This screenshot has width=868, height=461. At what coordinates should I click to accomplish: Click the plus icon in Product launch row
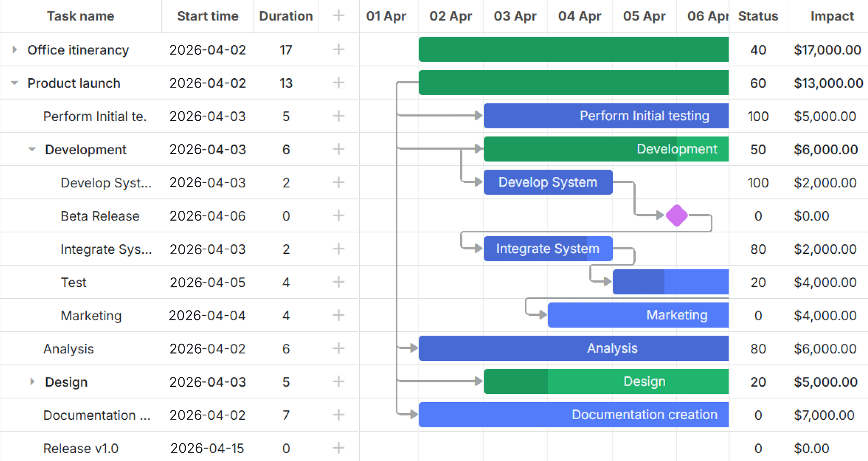point(338,82)
